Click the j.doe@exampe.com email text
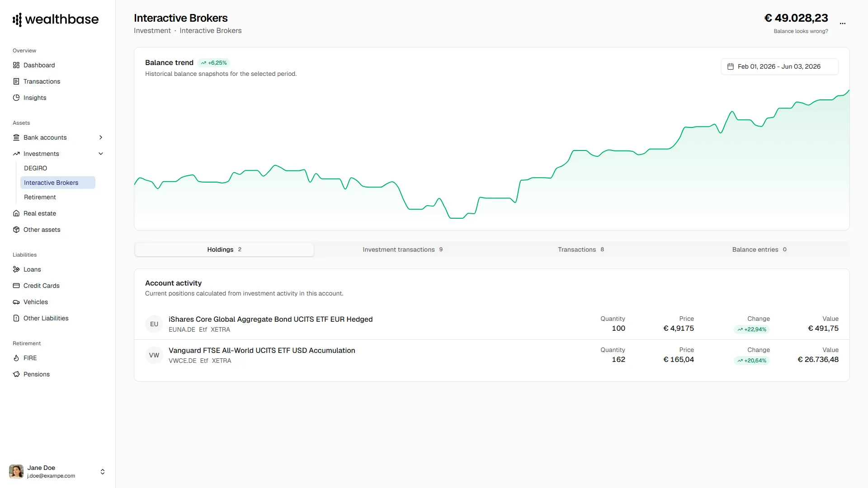Screen dimensions: 868x488 click(x=51, y=476)
